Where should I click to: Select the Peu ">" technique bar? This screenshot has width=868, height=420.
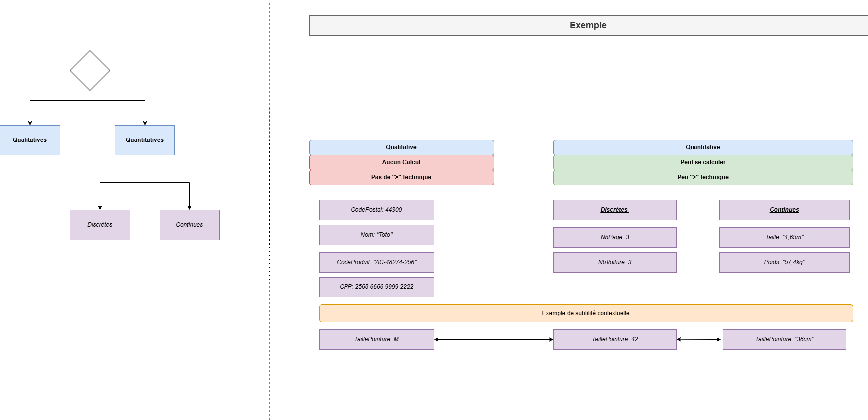coord(702,177)
